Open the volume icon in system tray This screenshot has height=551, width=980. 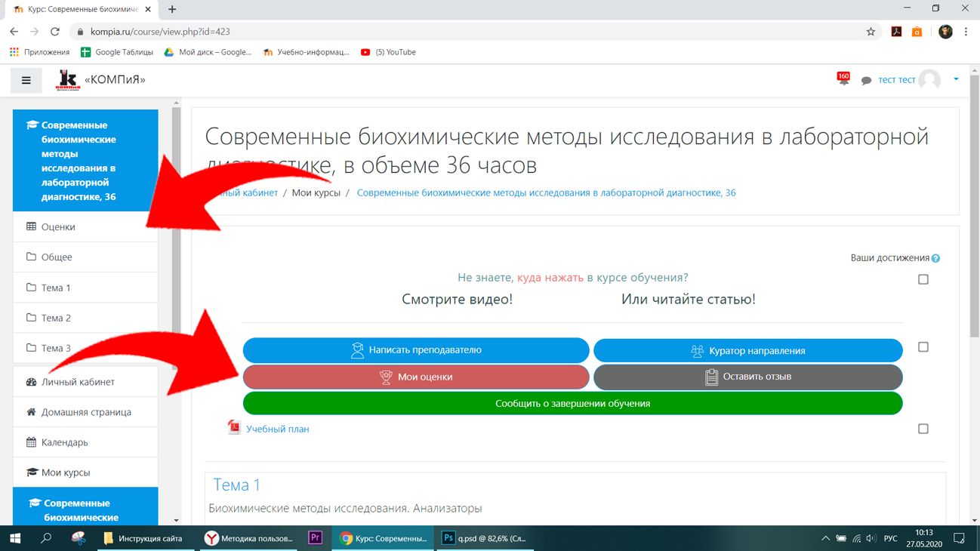coord(872,538)
